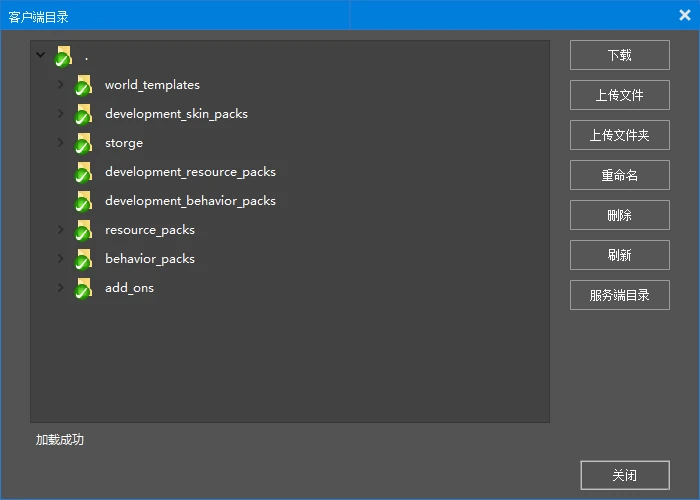This screenshot has height=500, width=700.
Task: Click the 刷新 refresh button
Action: [620, 255]
